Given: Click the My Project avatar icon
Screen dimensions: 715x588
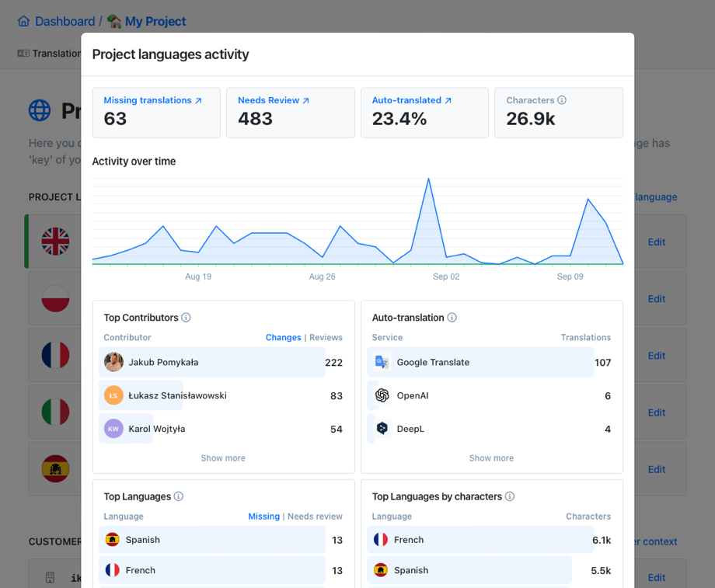Looking at the screenshot, I should click(114, 21).
